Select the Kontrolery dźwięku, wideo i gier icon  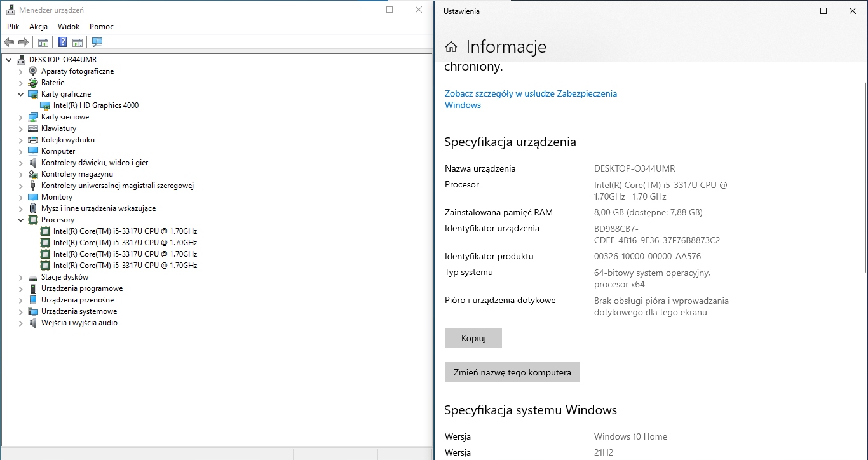click(33, 163)
